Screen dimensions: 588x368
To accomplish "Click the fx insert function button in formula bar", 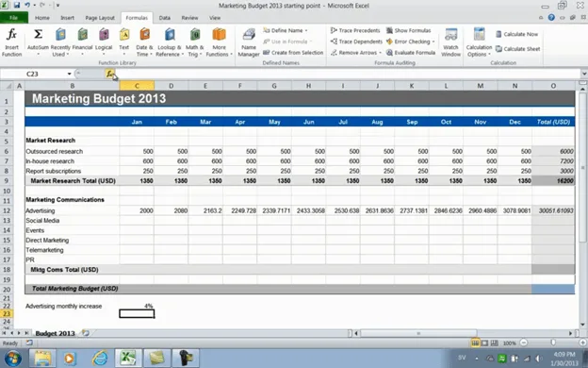I will 109,74.
